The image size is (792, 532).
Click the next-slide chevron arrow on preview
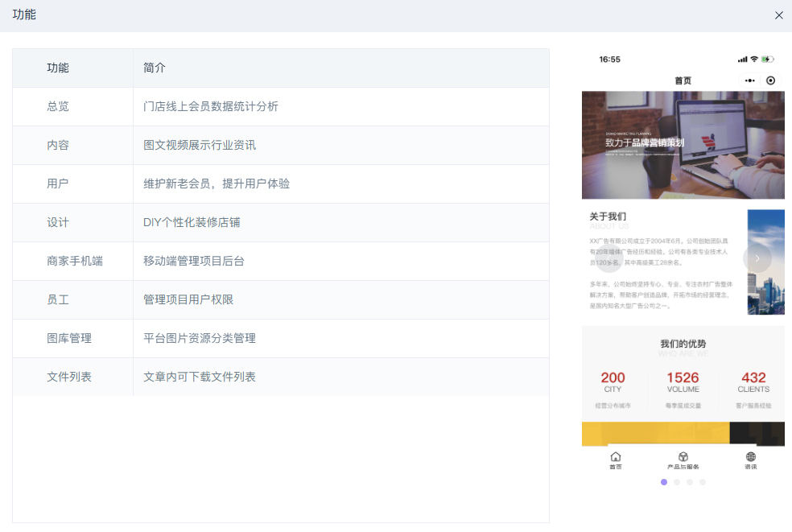coord(757,258)
